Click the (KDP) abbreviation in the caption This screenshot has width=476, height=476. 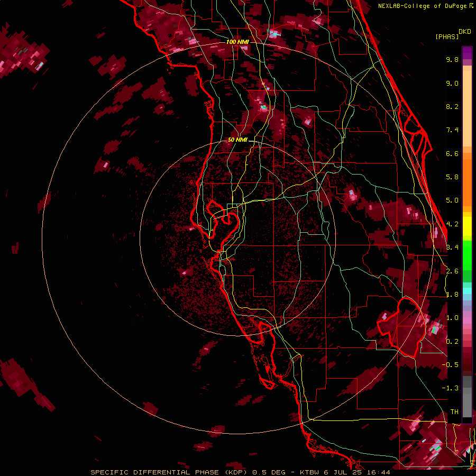236,472
